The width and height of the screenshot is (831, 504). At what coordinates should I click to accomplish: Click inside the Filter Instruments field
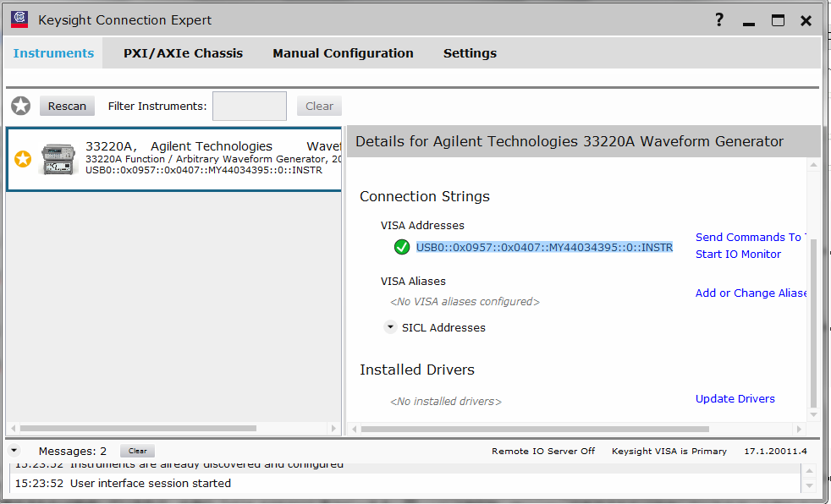249,106
